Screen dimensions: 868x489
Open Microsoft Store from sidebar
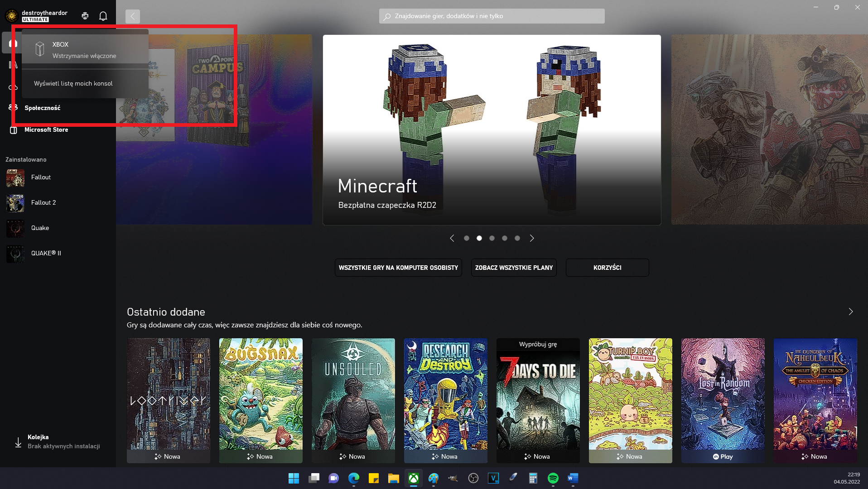click(46, 130)
